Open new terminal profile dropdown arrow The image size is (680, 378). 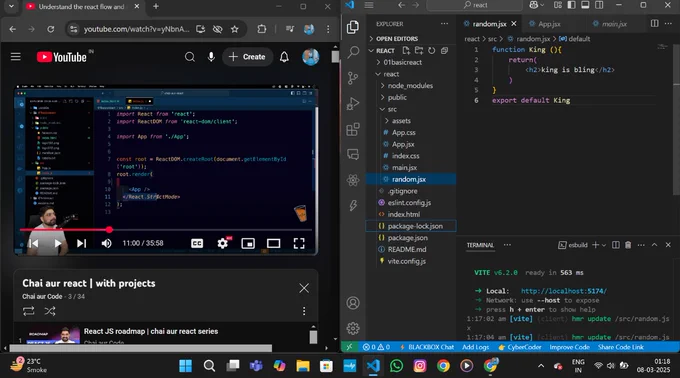(604, 245)
